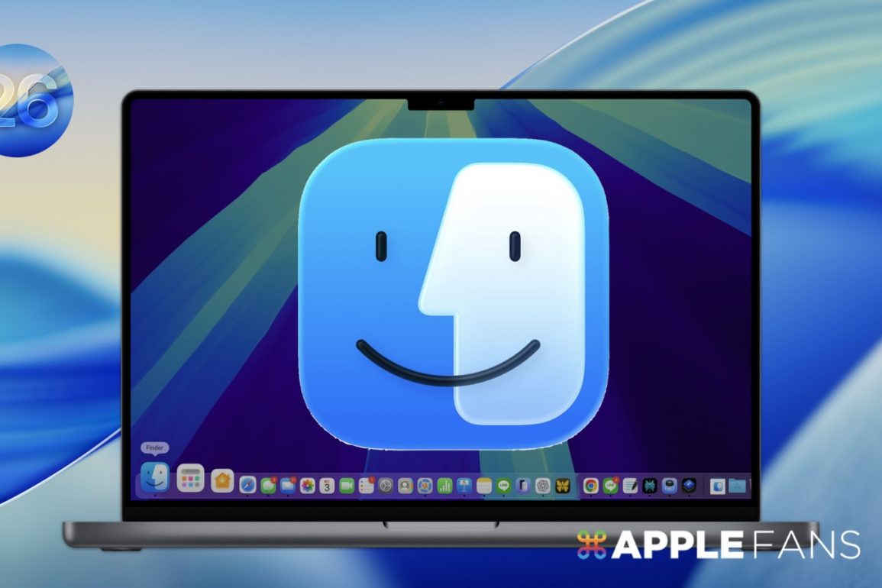Start FaceTime from the Dock
882x588 pixels.
tap(347, 486)
